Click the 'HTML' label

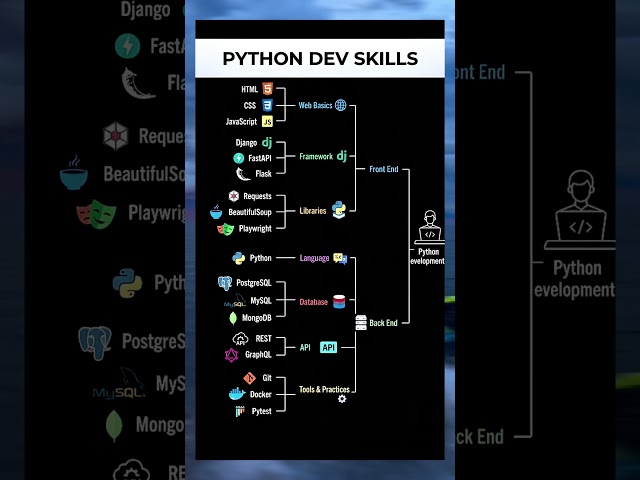click(249, 89)
